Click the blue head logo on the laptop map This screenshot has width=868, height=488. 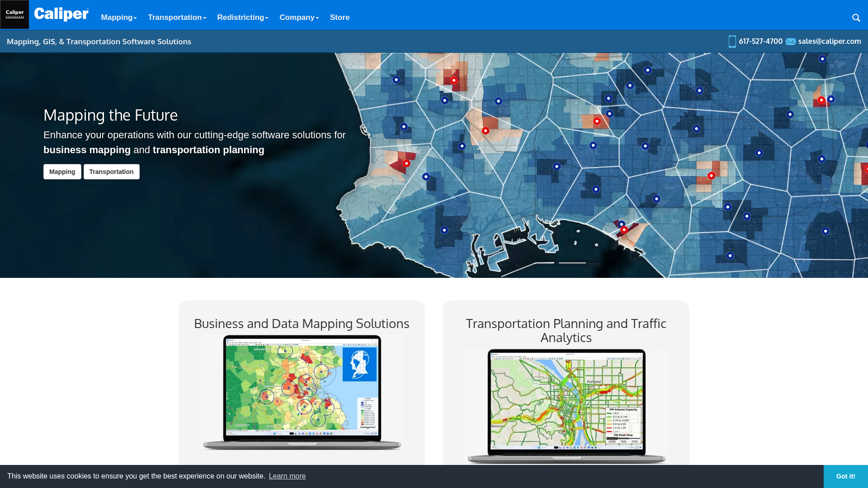(359, 364)
